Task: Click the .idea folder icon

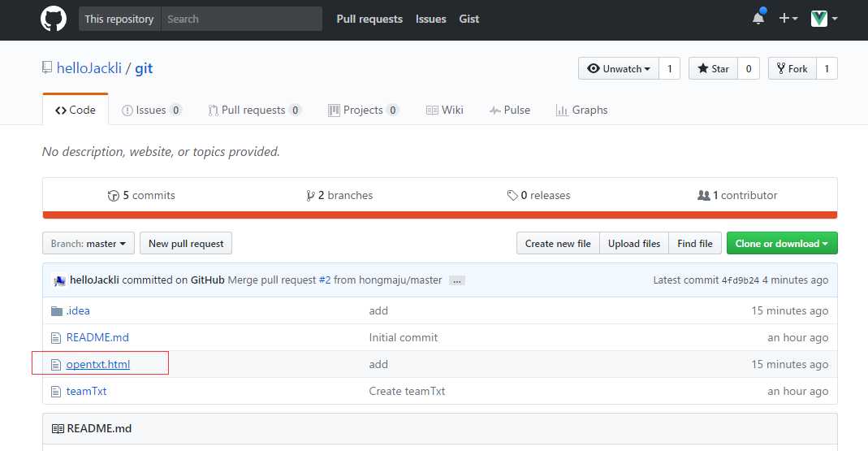Action: (x=56, y=310)
